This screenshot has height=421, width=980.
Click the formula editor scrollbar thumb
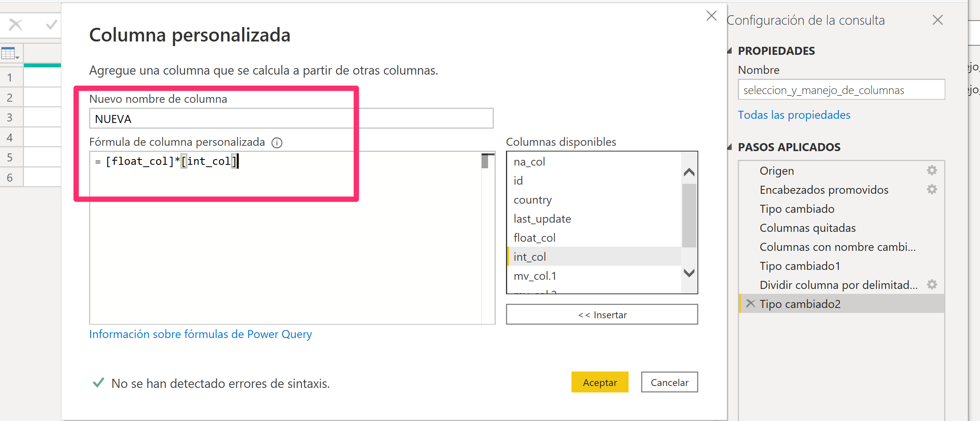[x=485, y=161]
